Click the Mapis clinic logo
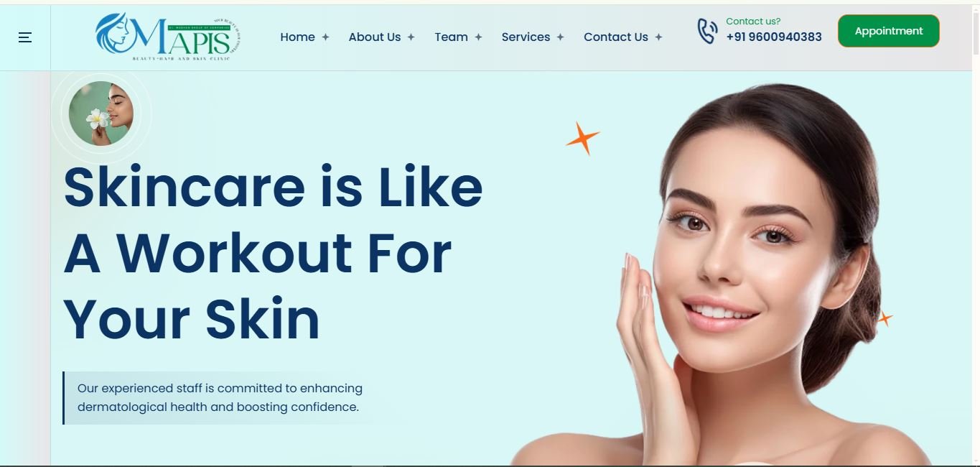 click(x=168, y=37)
